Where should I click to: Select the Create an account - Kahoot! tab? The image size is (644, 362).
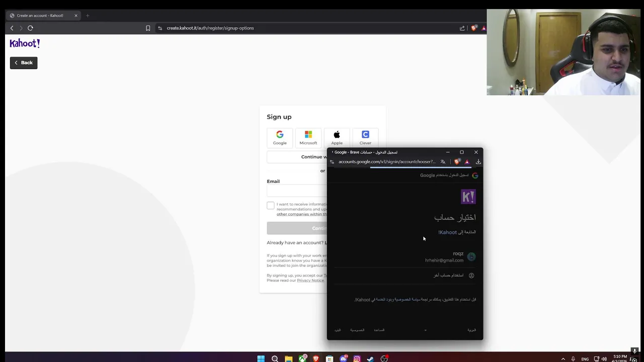point(44,16)
